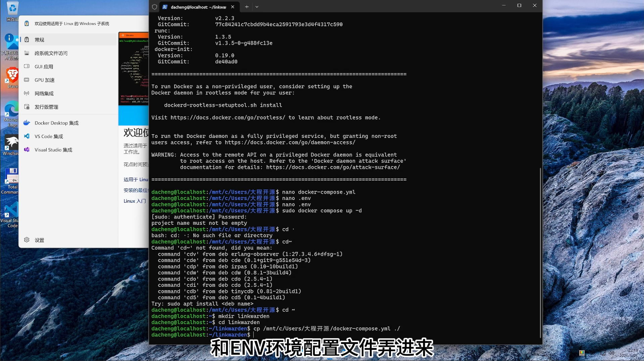Open the 安装的最佳 link in welcome page
Screen dimensions: 644x361
(136, 190)
